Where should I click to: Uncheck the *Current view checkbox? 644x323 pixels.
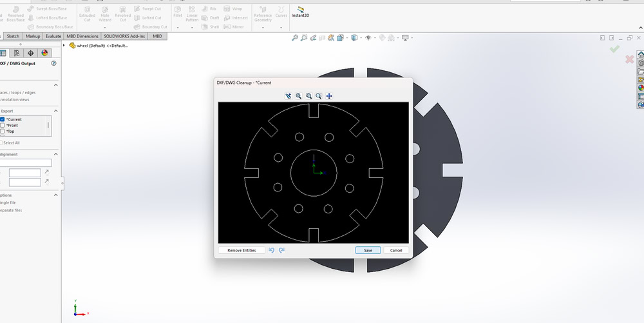point(3,119)
